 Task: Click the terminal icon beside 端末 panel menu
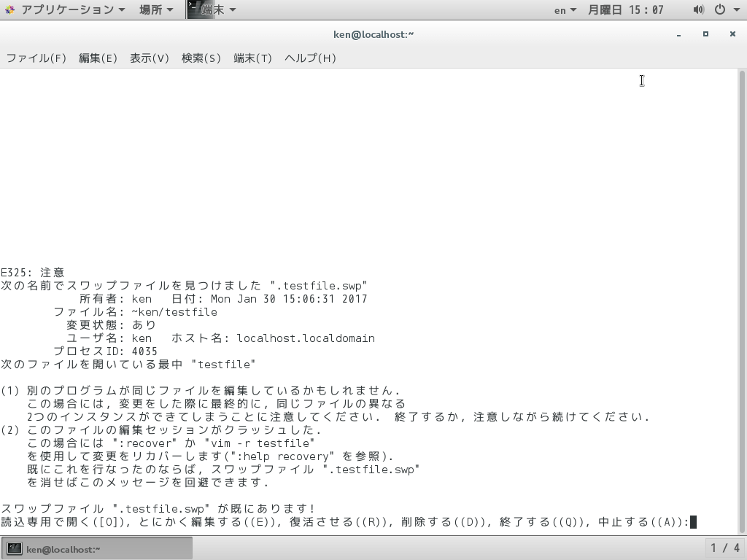coord(194,9)
